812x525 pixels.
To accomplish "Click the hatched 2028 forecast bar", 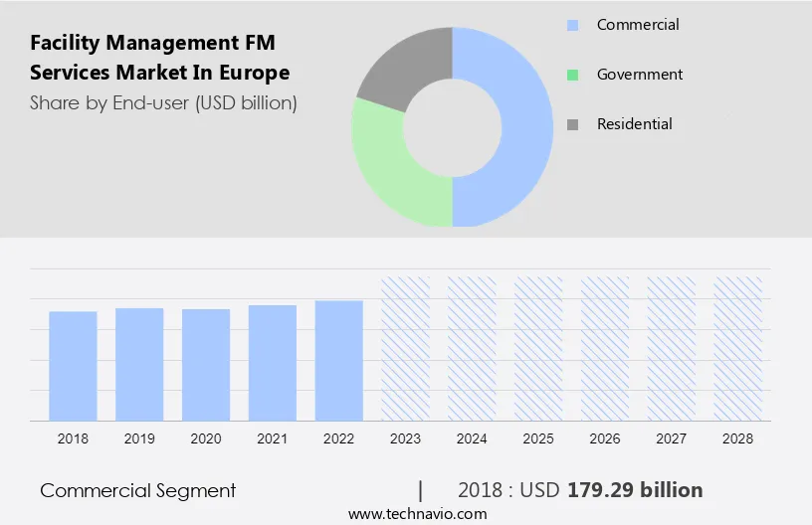I will click(x=737, y=348).
